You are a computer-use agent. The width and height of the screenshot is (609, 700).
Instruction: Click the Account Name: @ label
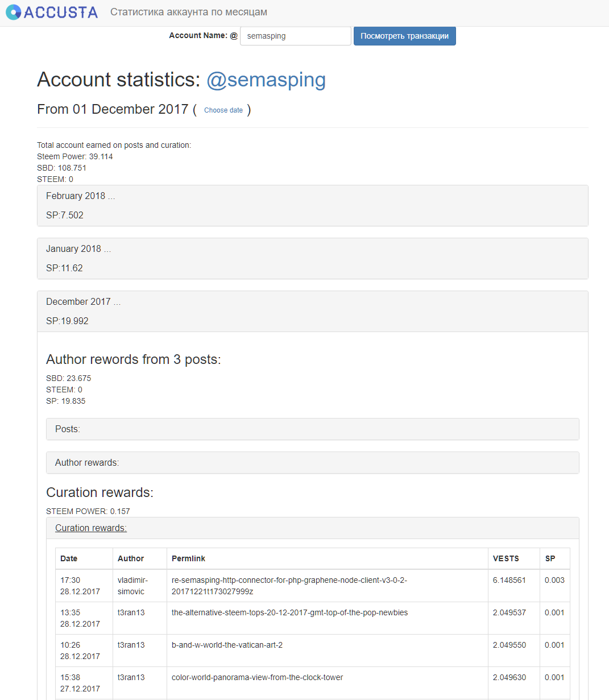tap(203, 35)
